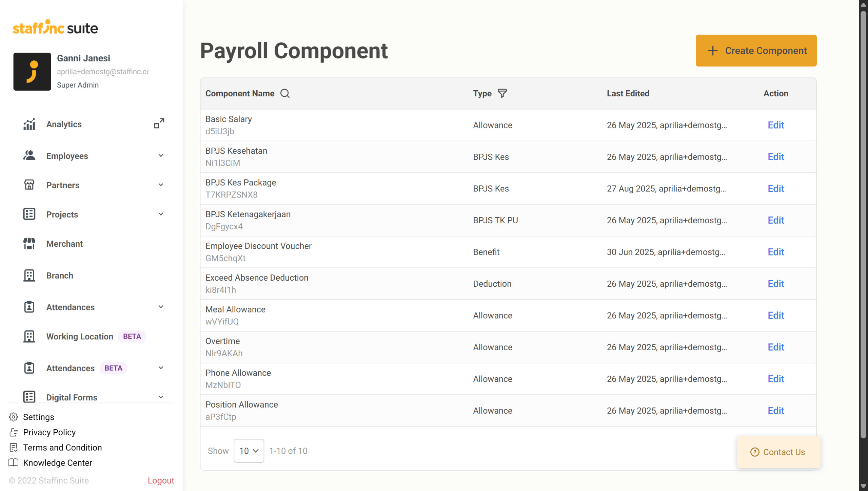The width and height of the screenshot is (868, 491).
Task: Click the Settings gear icon
Action: [x=14, y=417]
